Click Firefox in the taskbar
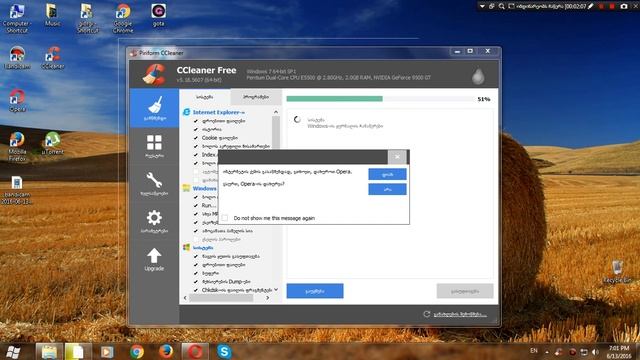The image size is (640, 360). point(166,351)
